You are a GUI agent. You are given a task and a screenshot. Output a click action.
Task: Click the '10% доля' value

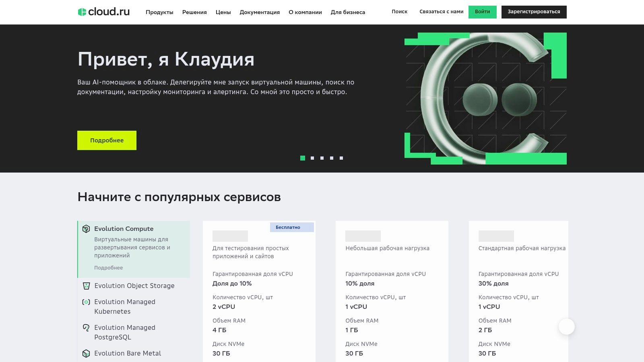(360, 284)
